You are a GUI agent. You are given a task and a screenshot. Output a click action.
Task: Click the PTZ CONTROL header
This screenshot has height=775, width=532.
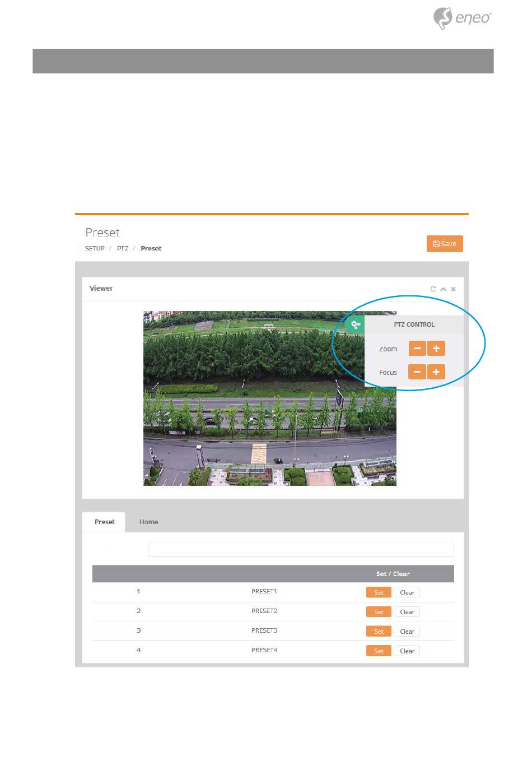pos(414,324)
